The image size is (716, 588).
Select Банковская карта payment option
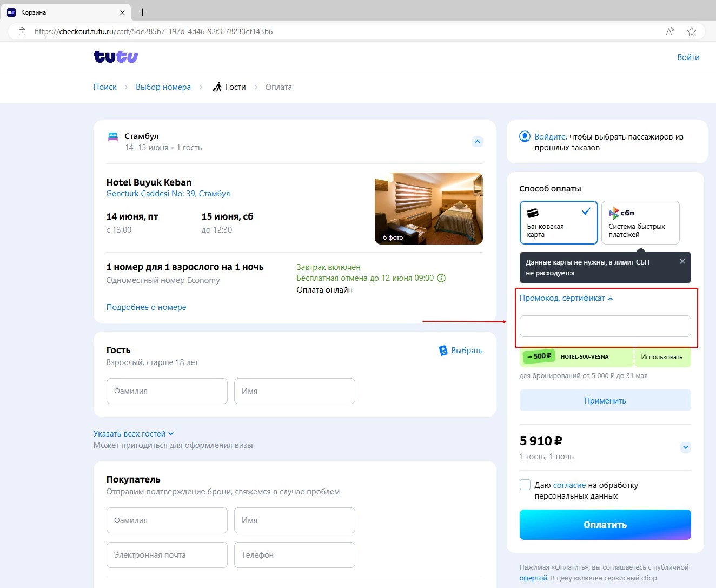[x=558, y=222]
